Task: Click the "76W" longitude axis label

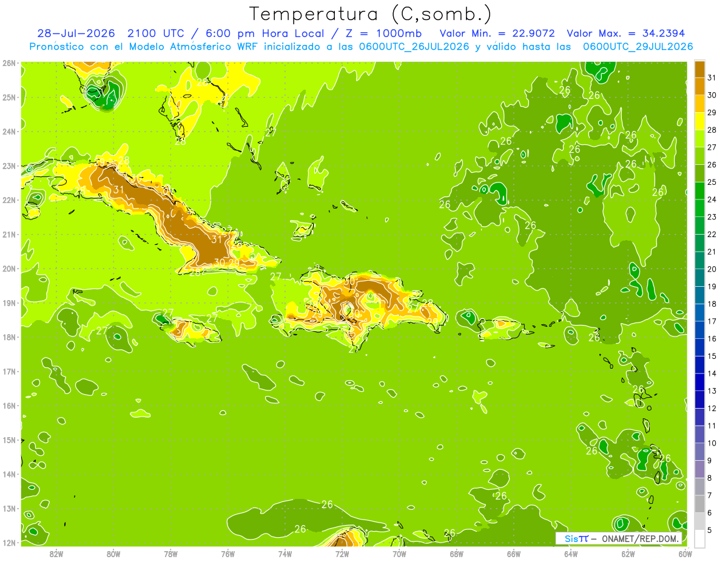Action: 227,554
